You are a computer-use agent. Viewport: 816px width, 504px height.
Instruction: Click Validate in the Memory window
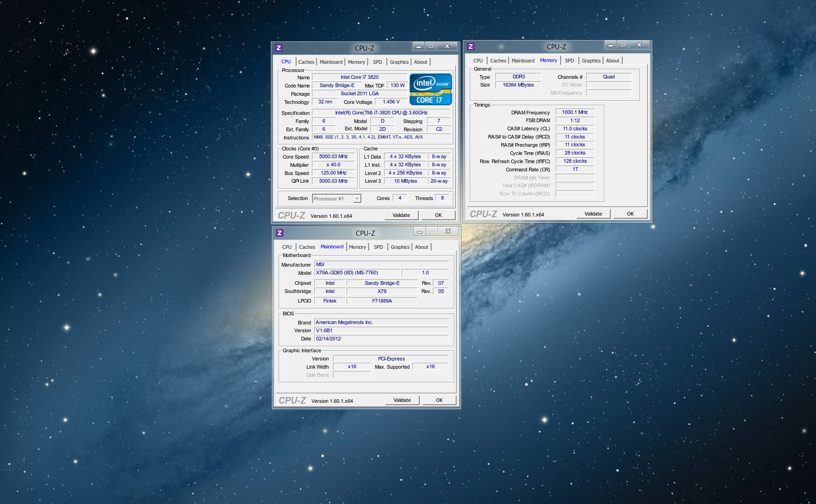tap(593, 214)
